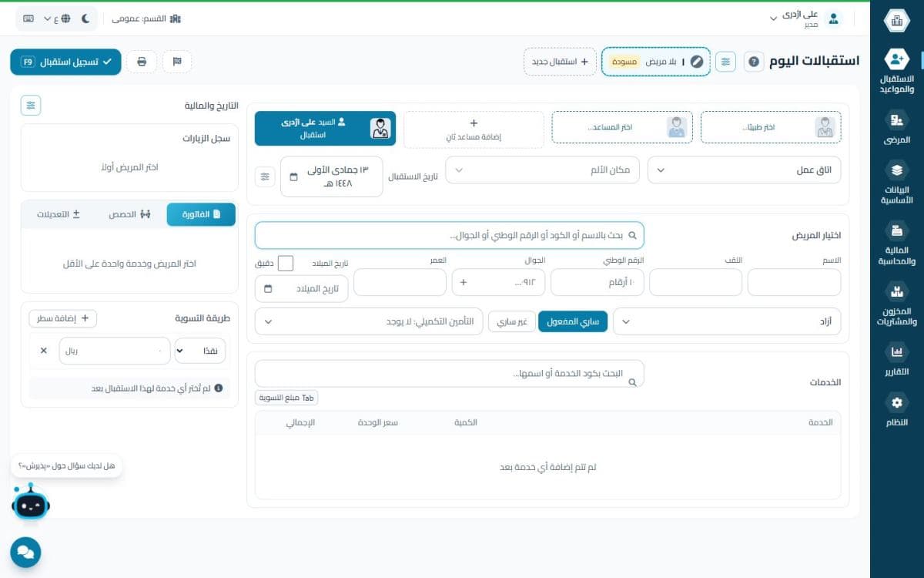The width and height of the screenshot is (924, 578).
Task: Click the اللقب surname input field
Action: click(x=696, y=282)
